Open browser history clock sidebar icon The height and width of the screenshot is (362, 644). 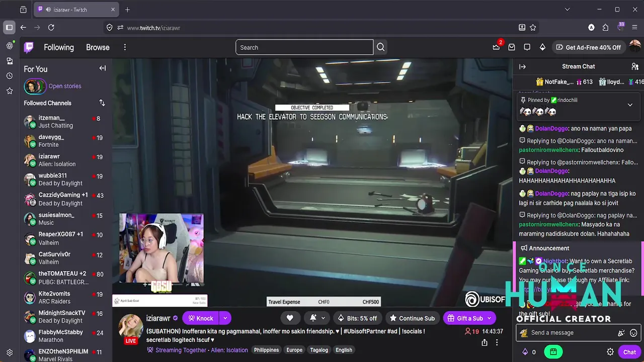10,76
